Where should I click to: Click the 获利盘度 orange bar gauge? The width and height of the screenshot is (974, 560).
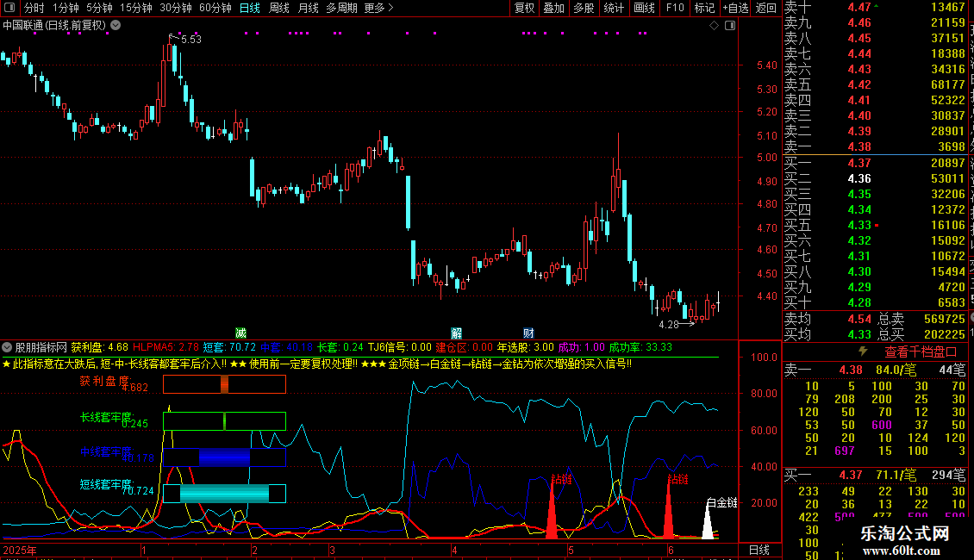point(224,384)
